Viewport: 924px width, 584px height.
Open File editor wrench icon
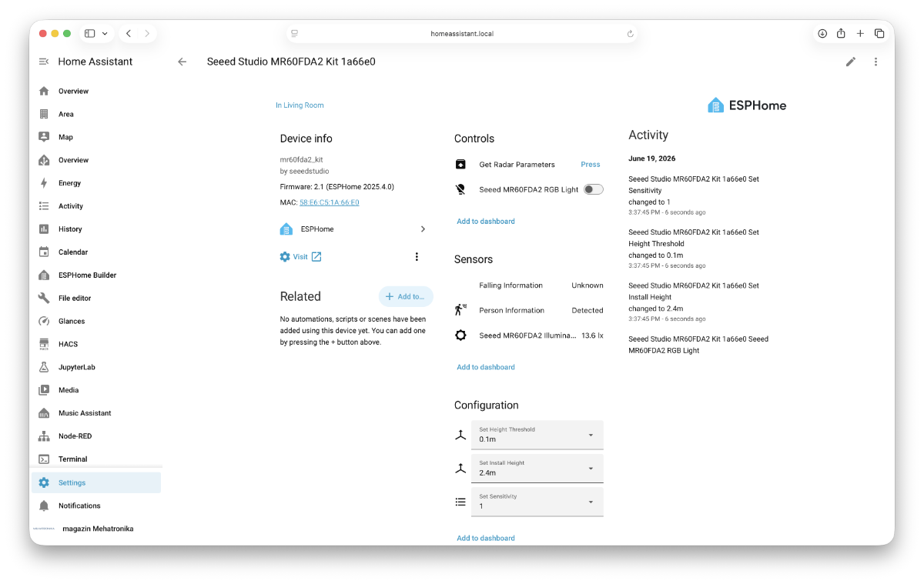(x=44, y=298)
